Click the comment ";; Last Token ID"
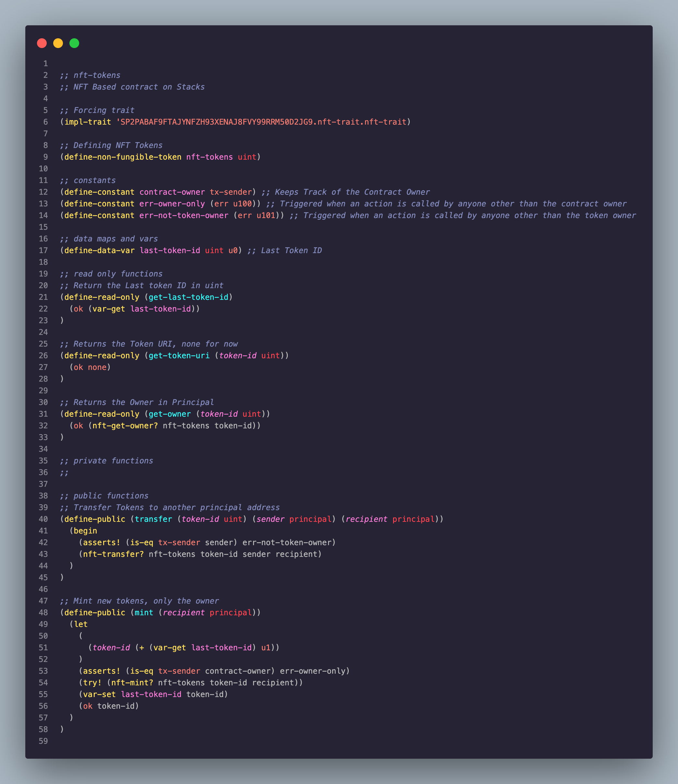 [285, 251]
